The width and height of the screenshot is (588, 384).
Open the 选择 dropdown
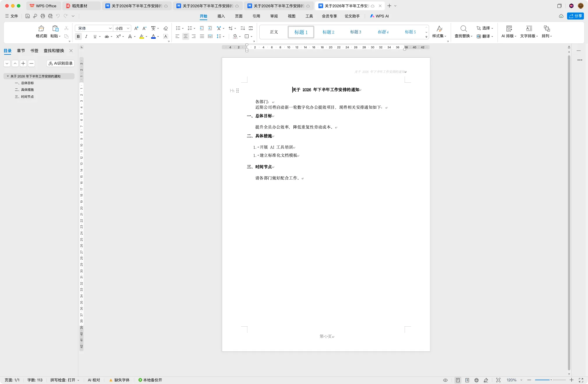[x=485, y=28]
